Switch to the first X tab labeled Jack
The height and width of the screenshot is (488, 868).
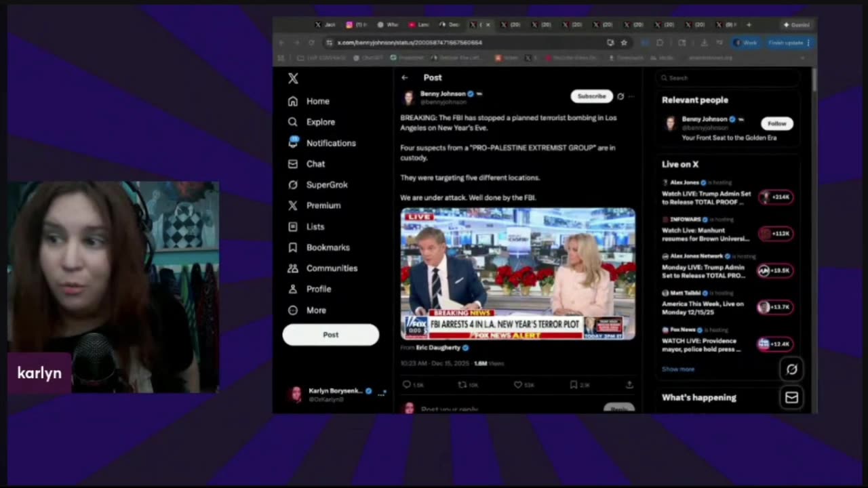[x=325, y=24]
